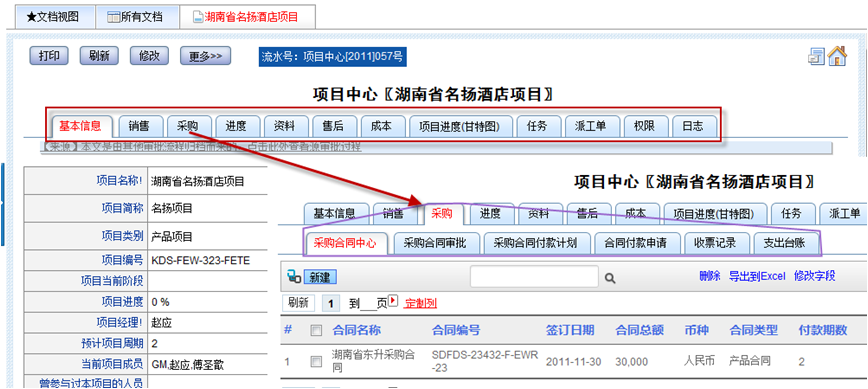This screenshot has width=868, height=389.
Task: Click the 打印 button
Action: 49,56
